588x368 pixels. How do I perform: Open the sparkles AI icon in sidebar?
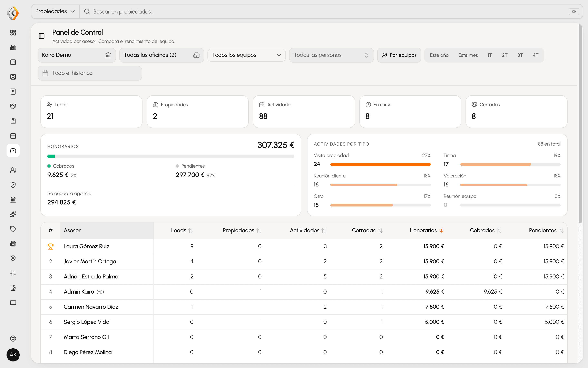pos(13,214)
